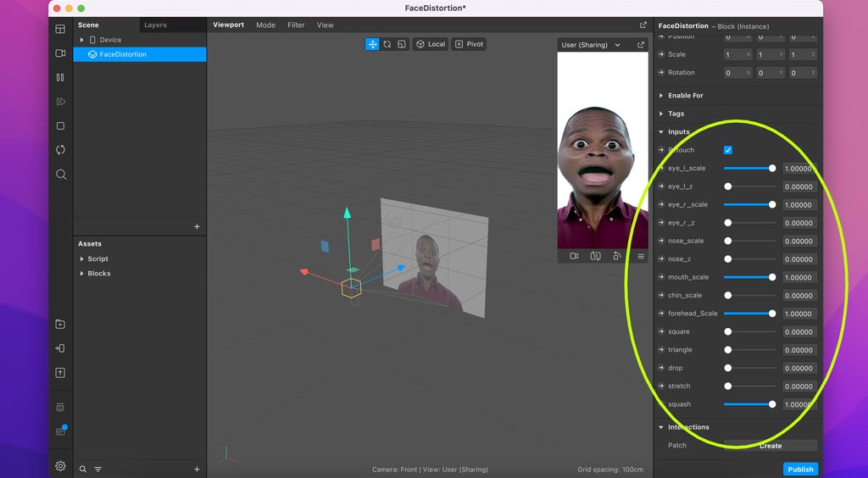The image size is (868, 478).
Task: Expand the Device tree item
Action: point(82,40)
